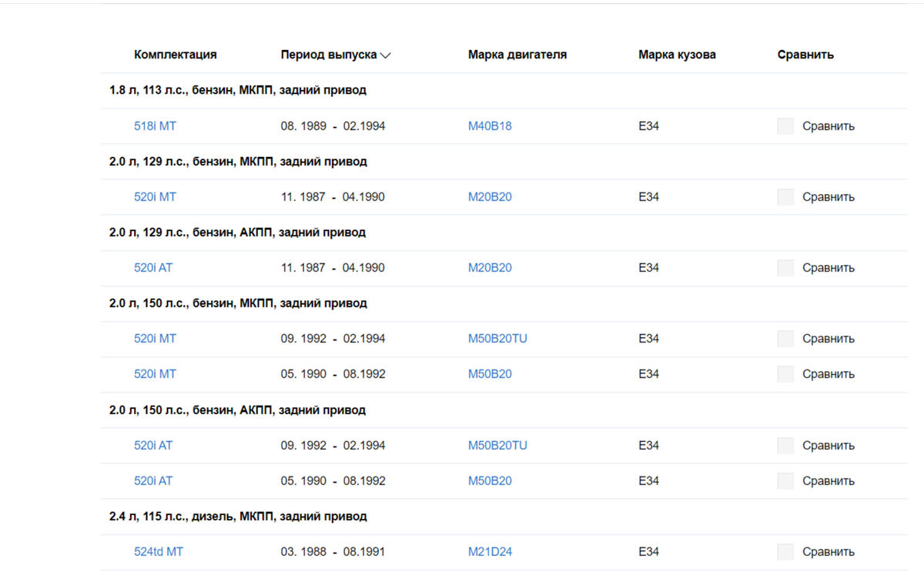
Task: Click period 11. 1987 - 04.1990 for 520i MT
Action: 333,197
